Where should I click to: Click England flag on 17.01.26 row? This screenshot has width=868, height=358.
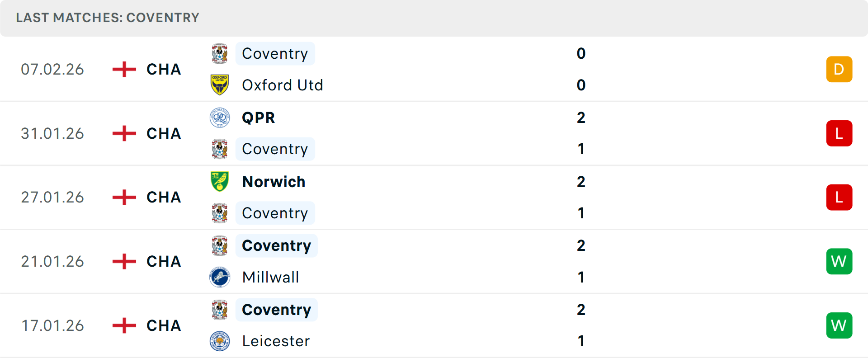[x=124, y=325]
